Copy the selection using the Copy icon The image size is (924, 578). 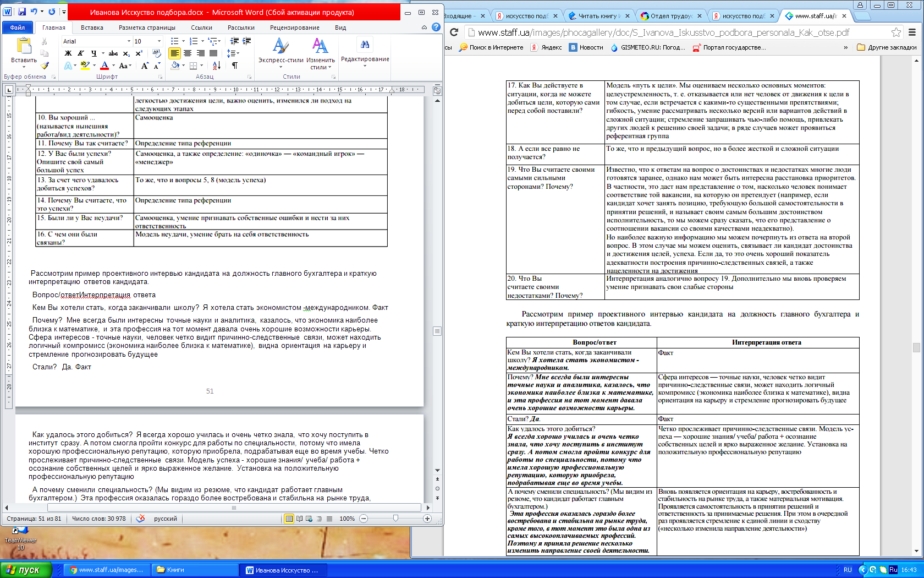[x=45, y=53]
